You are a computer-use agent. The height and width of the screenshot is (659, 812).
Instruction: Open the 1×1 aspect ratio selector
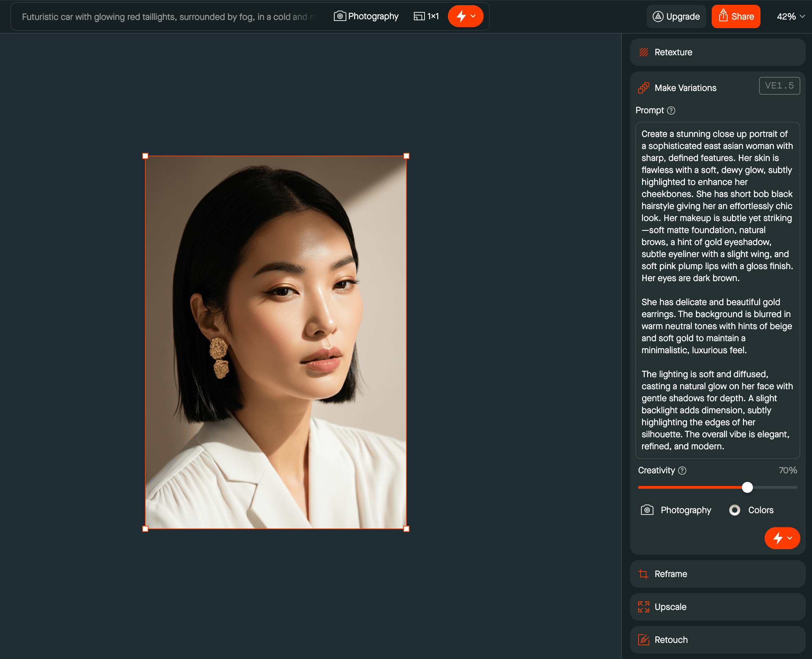tap(426, 16)
